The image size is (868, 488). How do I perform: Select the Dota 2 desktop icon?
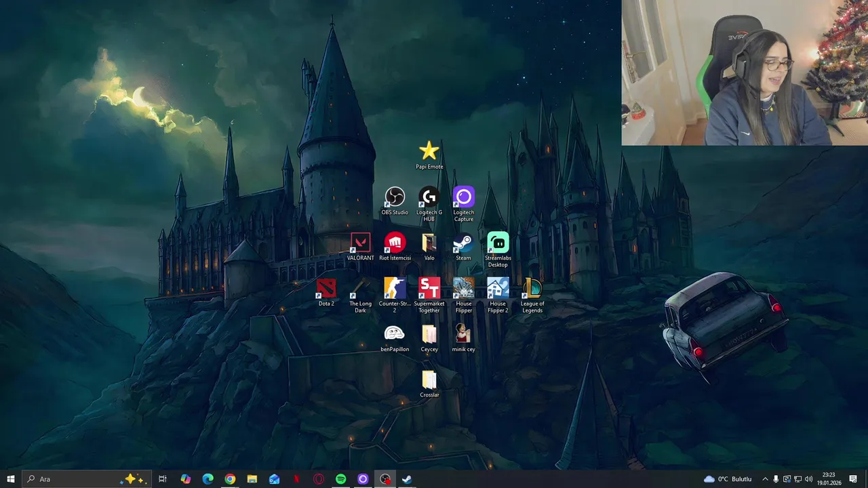point(326,292)
